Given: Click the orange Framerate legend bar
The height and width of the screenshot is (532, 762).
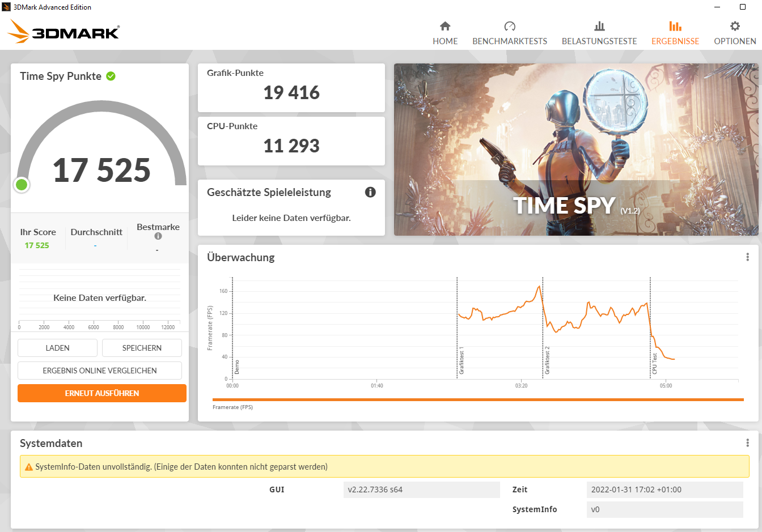Looking at the screenshot, I should (x=478, y=399).
